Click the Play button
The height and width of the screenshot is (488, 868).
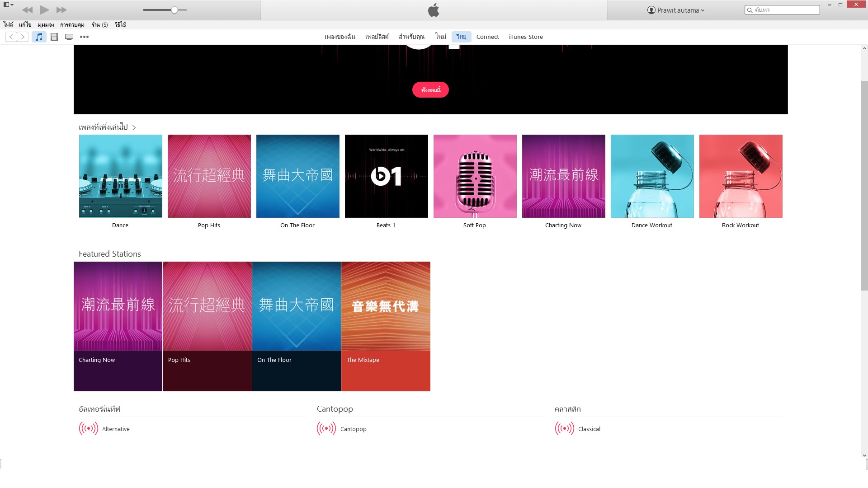coord(44,9)
